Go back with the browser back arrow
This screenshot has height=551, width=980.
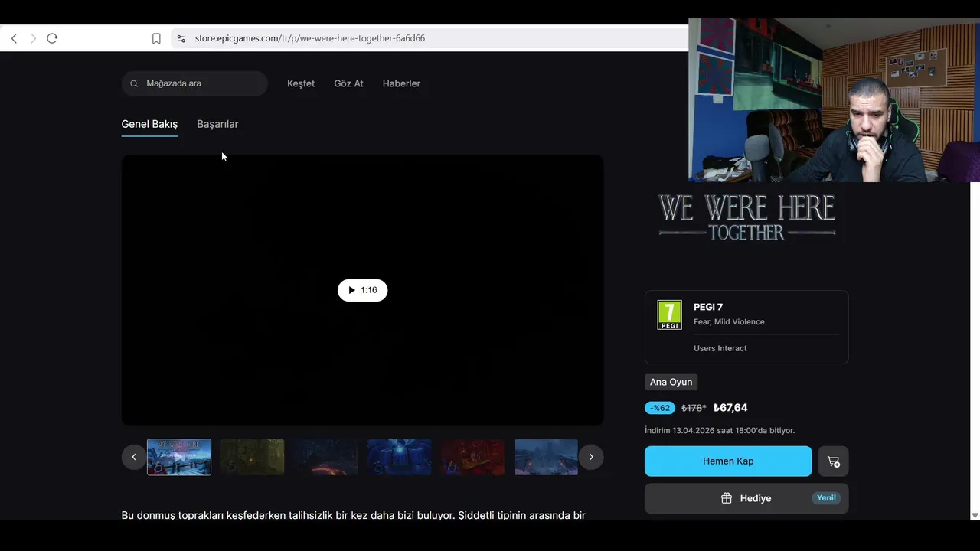tap(14, 38)
